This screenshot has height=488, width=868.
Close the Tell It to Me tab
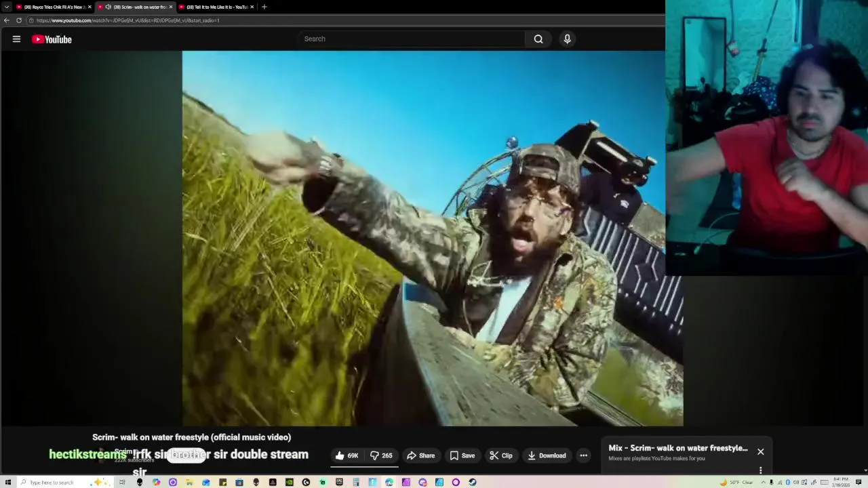pyautogui.click(x=252, y=7)
